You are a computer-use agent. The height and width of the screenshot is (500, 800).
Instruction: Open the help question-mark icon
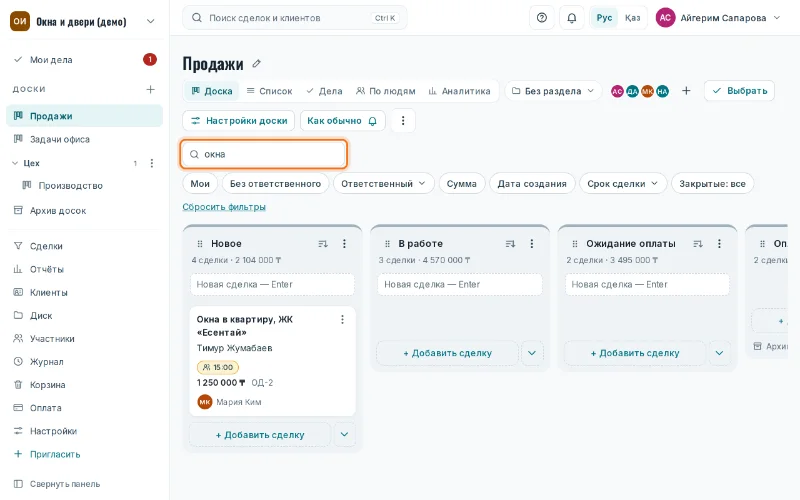(x=542, y=18)
